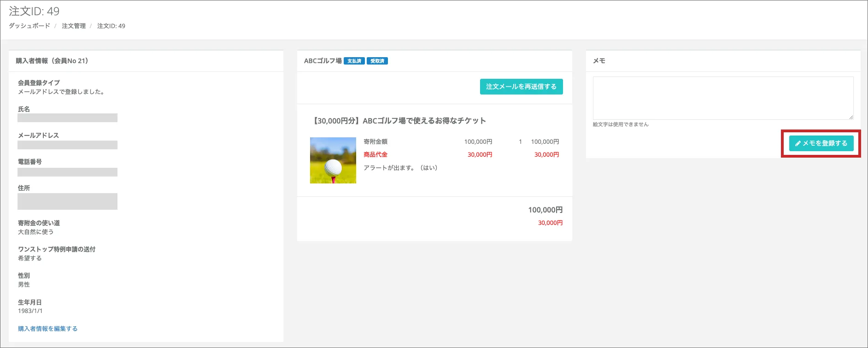Viewport: 868px width, 348px height.
Task: Click the 注文ID: 49 page heading
Action: point(34,11)
